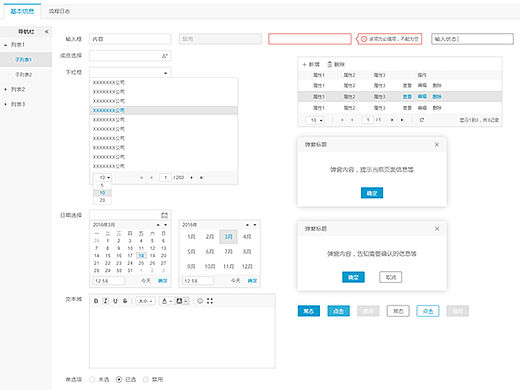Go to next page in the dropdown list pager
The width and height of the screenshot is (520, 390).
pyautogui.click(x=191, y=178)
